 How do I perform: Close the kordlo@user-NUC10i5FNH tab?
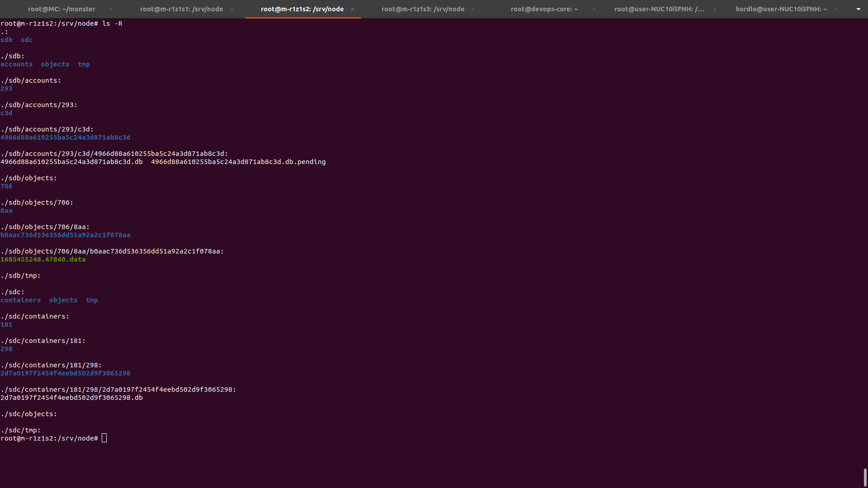(x=835, y=9)
